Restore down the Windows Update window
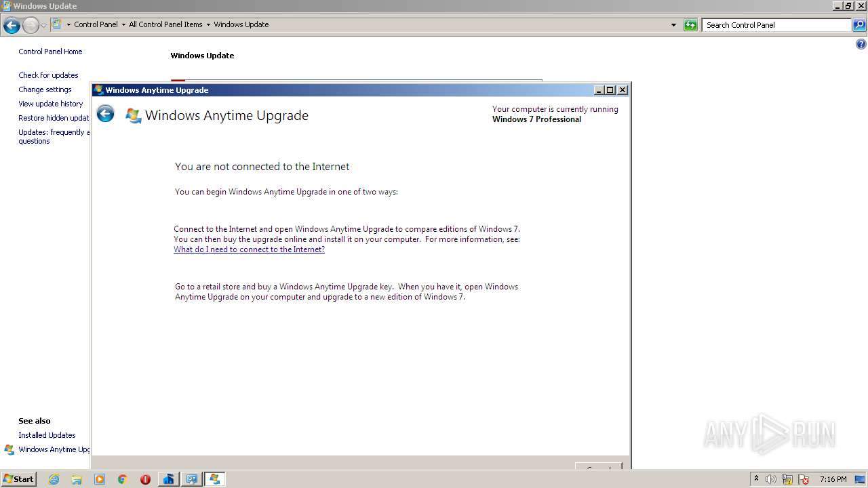This screenshot has height=488, width=868. tap(848, 5)
